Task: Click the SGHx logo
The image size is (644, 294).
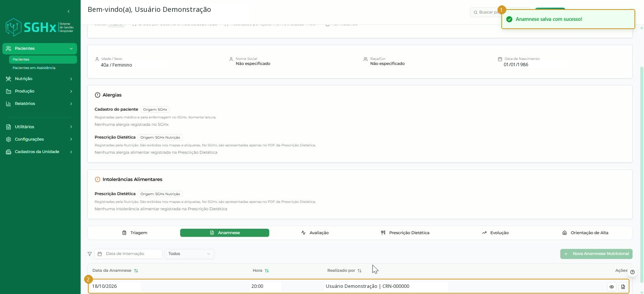Action: pyautogui.click(x=40, y=27)
